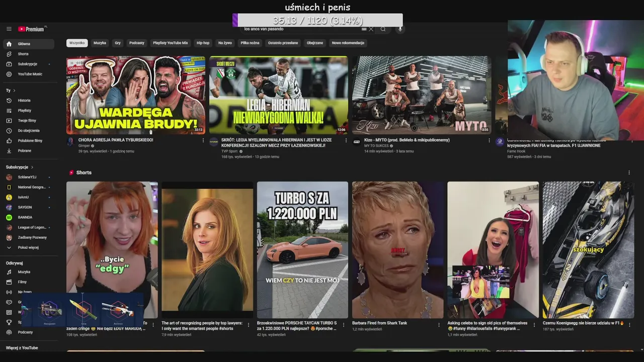
Task: Select the 'Nowe rekomendacje' filter chip
Action: point(348,43)
